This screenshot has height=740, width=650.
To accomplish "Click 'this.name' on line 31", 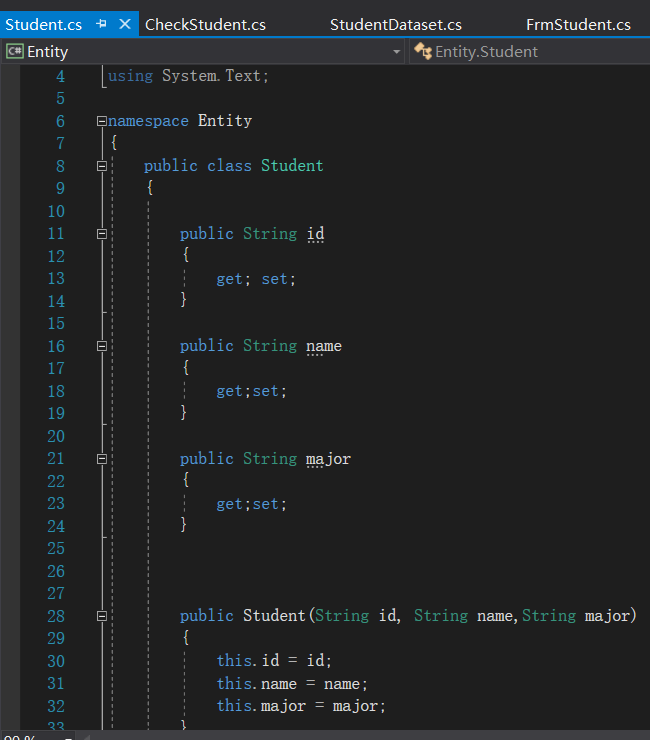I will pos(257,683).
